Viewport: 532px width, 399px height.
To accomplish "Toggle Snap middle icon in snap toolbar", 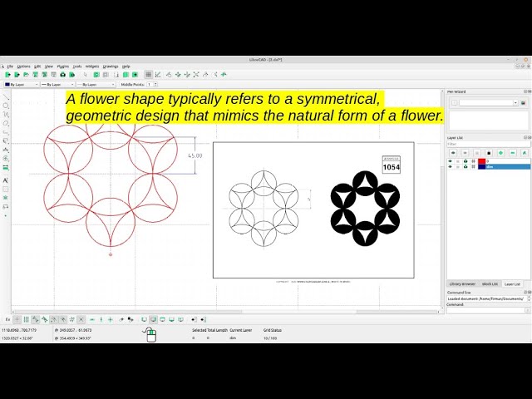I will (63, 319).
